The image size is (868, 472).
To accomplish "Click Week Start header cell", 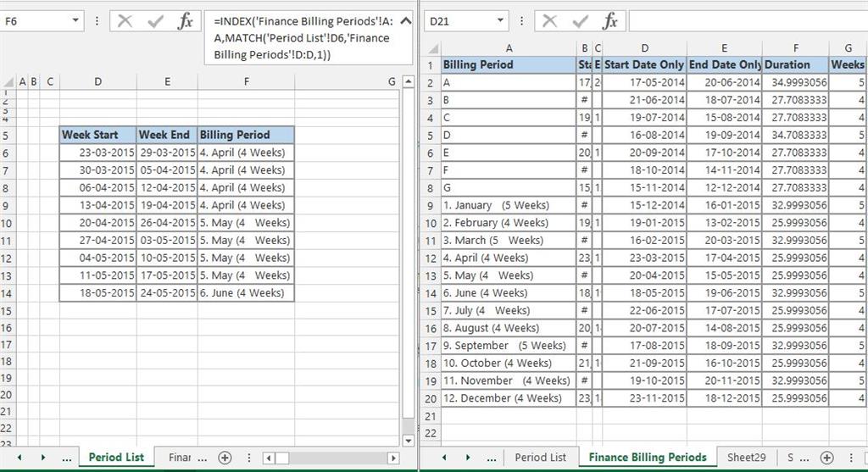I will tap(98, 135).
